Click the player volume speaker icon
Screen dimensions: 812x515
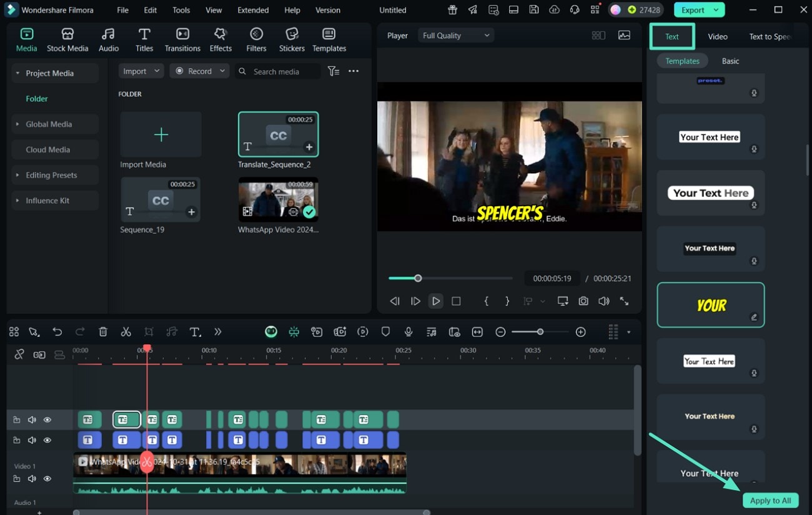pos(603,301)
